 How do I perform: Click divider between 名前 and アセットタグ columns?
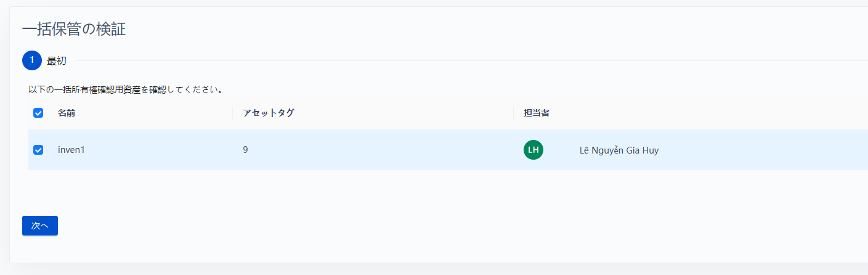[x=233, y=113]
